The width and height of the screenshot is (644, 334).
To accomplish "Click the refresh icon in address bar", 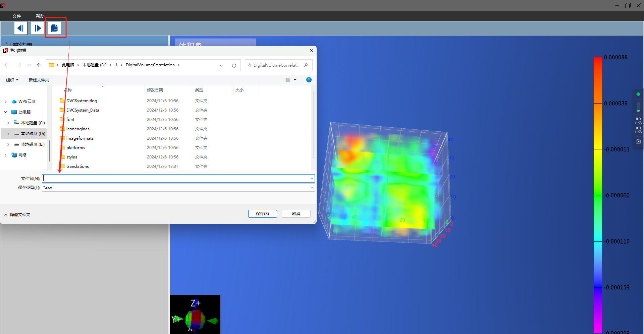I will [x=234, y=65].
